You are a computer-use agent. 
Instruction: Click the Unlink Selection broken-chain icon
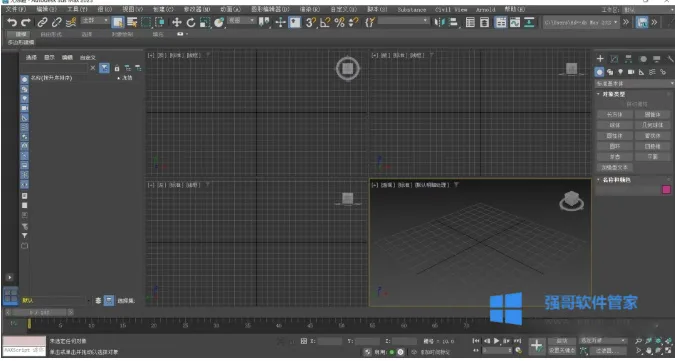[x=57, y=22]
